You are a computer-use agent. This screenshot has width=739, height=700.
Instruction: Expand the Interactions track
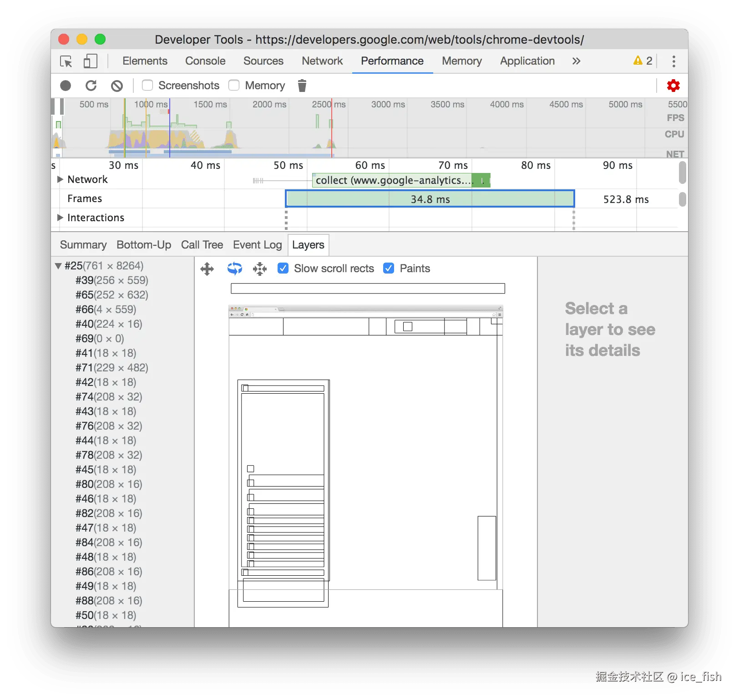coord(60,218)
